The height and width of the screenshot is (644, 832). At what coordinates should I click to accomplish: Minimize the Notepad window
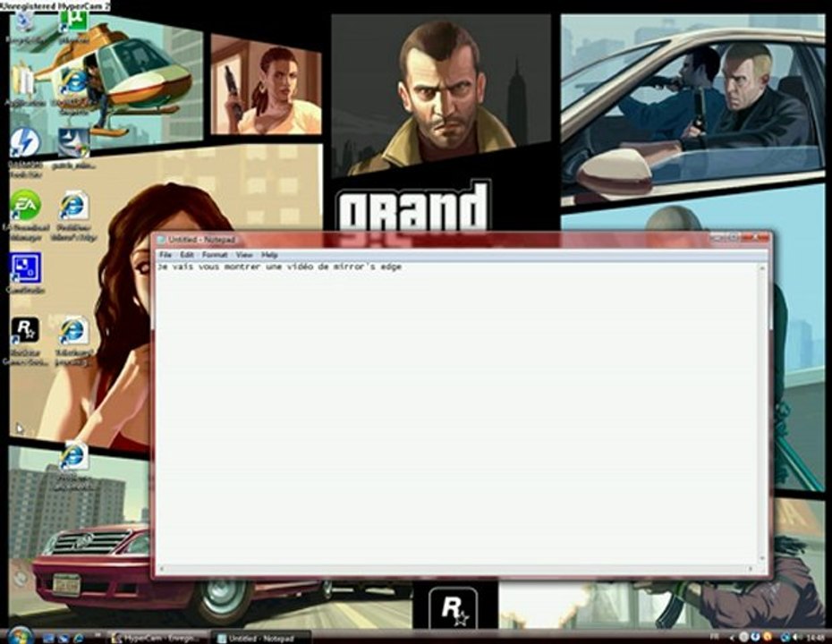tap(718, 237)
